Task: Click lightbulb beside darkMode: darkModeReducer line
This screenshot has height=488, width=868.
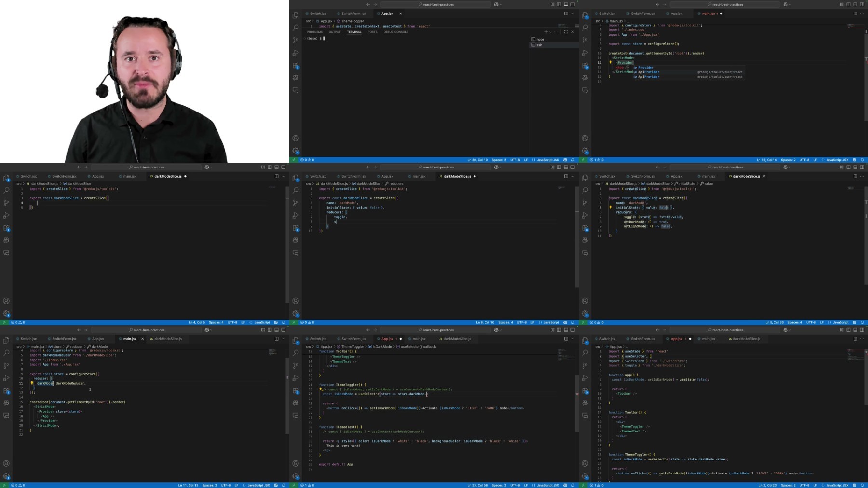Action: 32,383
